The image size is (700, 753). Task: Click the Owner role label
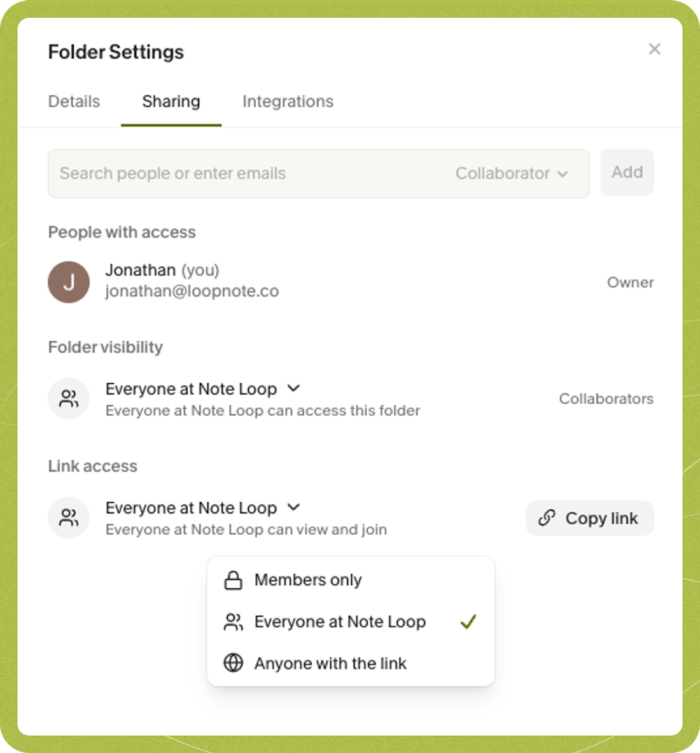(631, 282)
